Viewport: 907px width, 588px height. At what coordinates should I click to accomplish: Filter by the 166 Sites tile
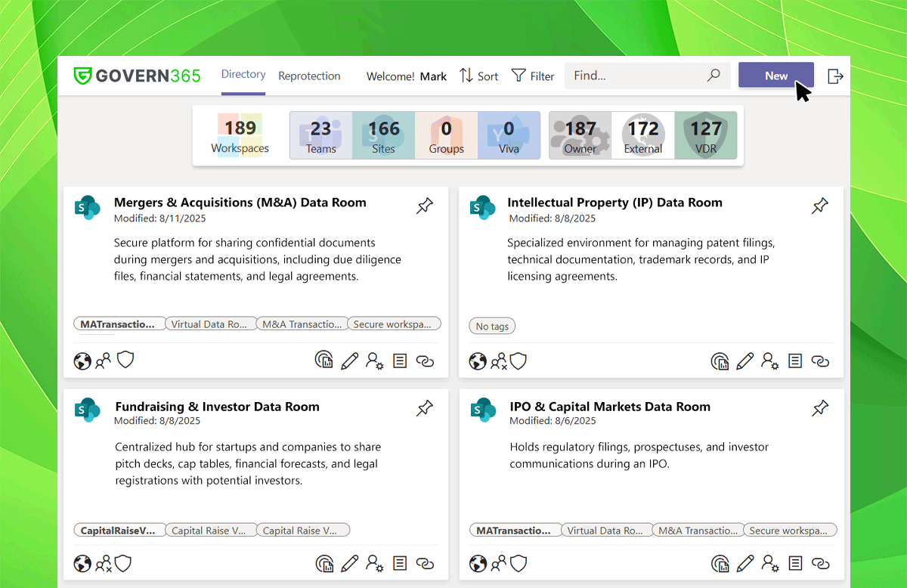point(384,135)
